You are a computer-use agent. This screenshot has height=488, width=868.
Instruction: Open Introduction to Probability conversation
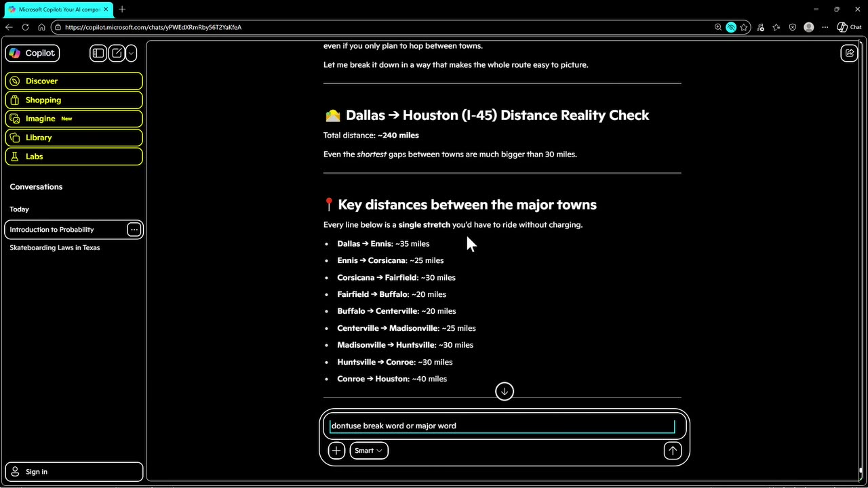pos(65,230)
